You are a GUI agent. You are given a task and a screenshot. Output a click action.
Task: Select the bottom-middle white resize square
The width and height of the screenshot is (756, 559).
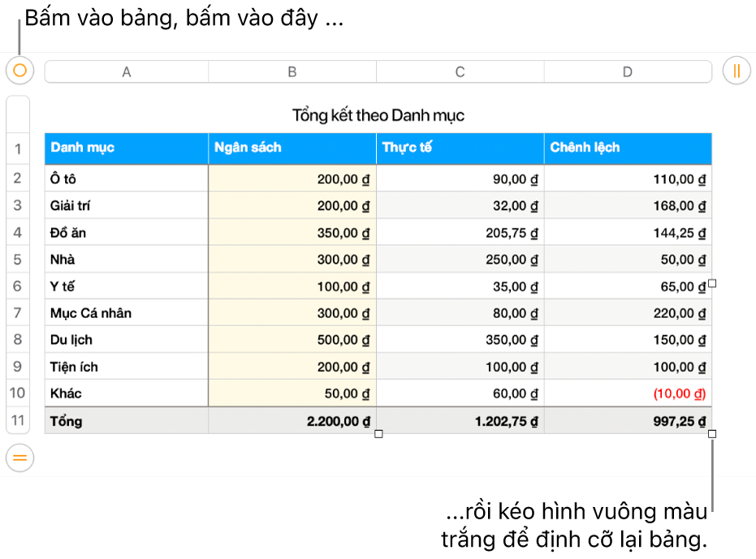378,434
